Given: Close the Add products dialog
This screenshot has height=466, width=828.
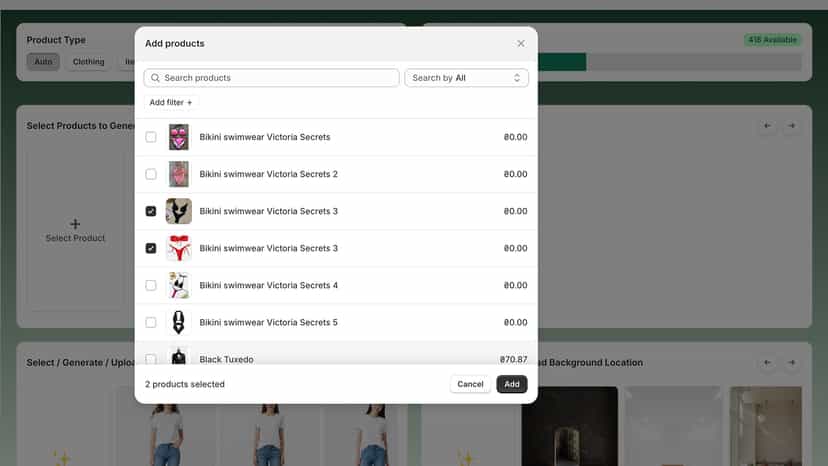Looking at the screenshot, I should click(x=521, y=43).
